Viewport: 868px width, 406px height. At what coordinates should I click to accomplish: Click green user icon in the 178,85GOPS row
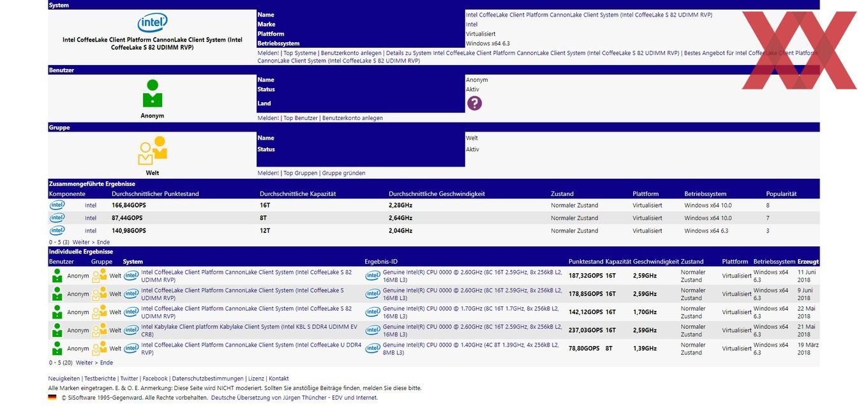(x=57, y=294)
